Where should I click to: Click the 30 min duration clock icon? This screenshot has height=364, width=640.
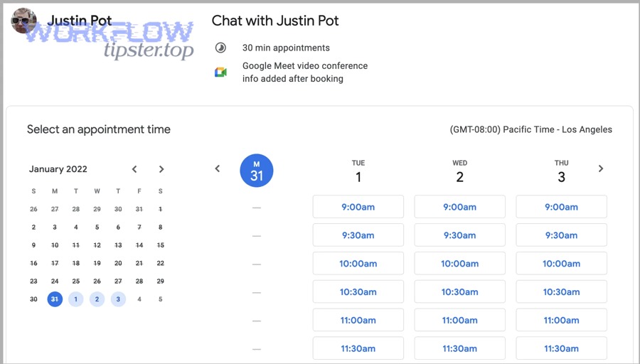tap(220, 48)
